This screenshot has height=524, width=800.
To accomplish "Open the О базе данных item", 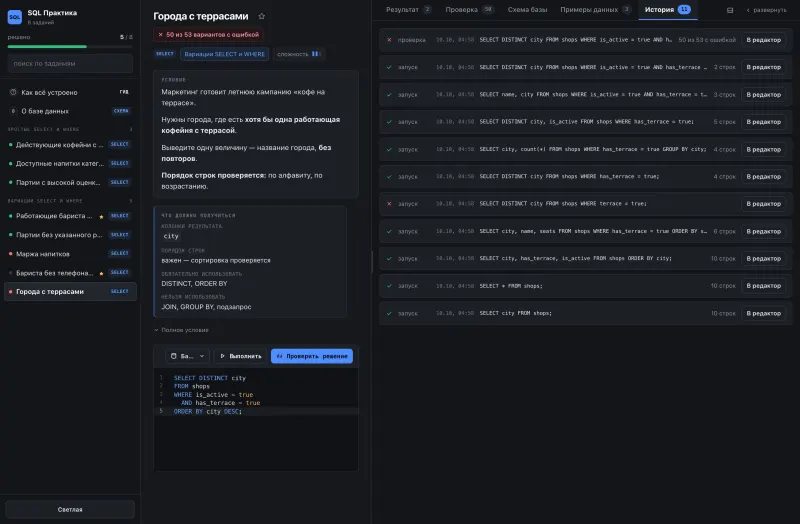I will coord(70,111).
